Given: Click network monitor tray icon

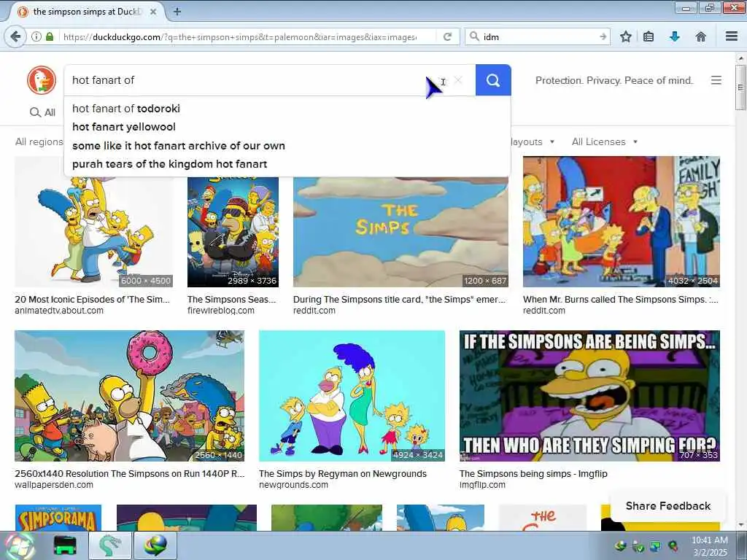Looking at the screenshot, I should (656, 545).
